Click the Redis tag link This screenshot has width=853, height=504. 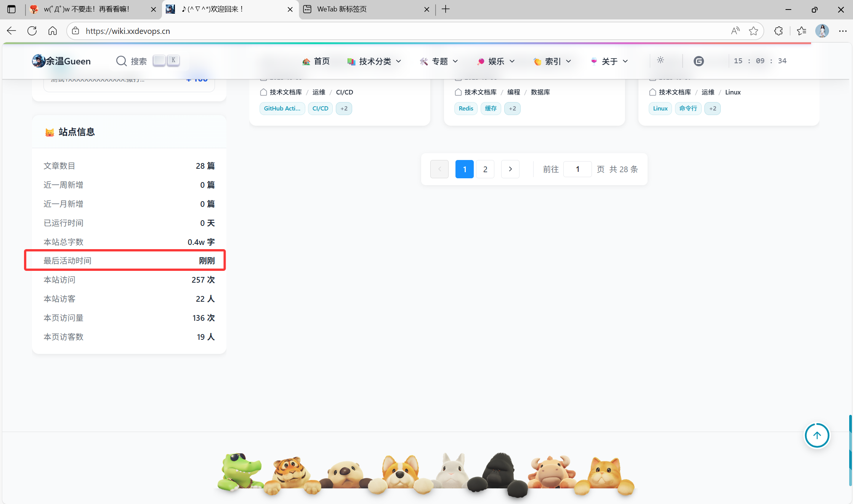tap(466, 109)
